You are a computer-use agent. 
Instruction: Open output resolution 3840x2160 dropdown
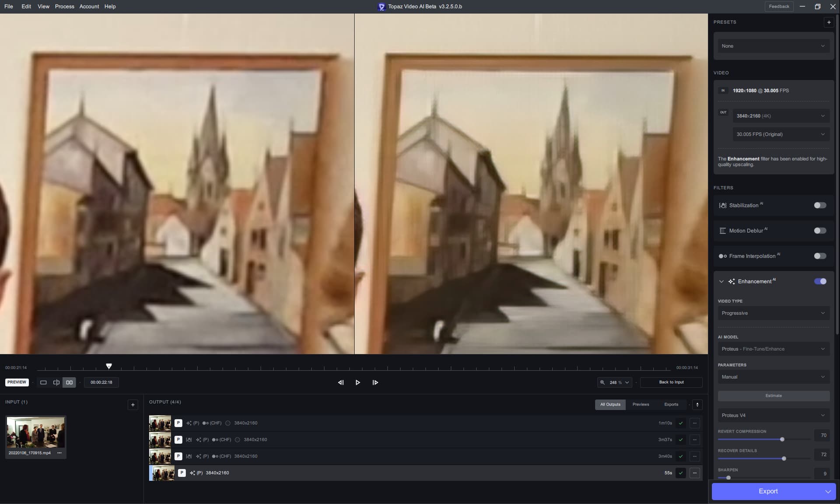(x=780, y=116)
